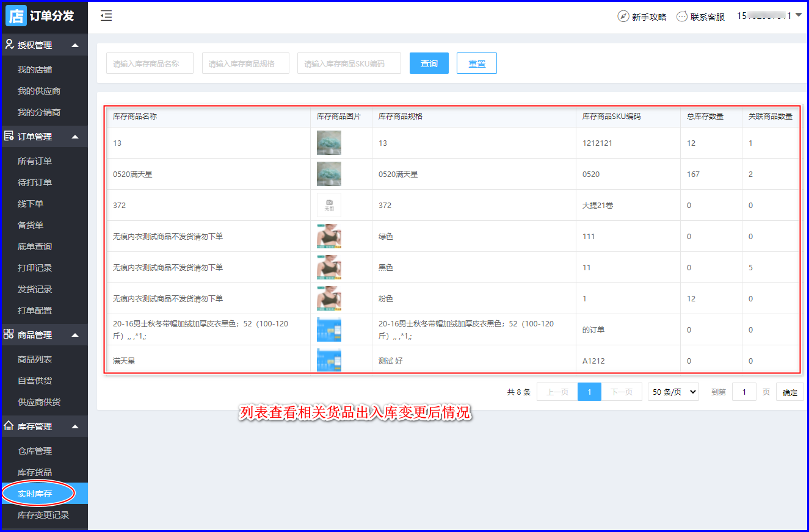Select 仓库管理 in the sidebar
Viewport: 809px width, 532px height.
click(35, 451)
